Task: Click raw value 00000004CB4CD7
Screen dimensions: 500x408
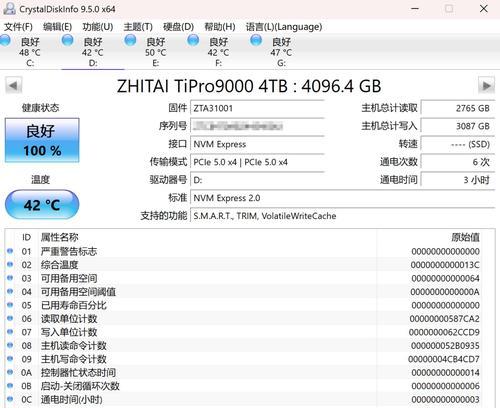Action: [x=444, y=359]
